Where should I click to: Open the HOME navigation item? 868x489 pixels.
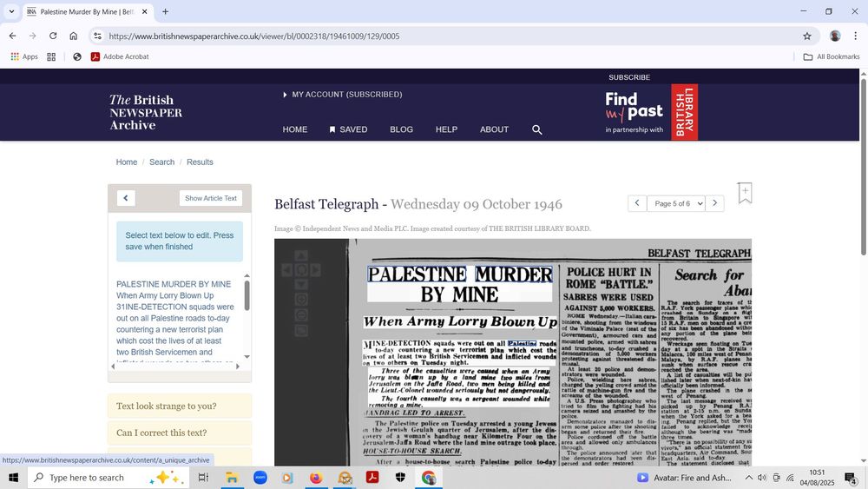[x=295, y=129]
